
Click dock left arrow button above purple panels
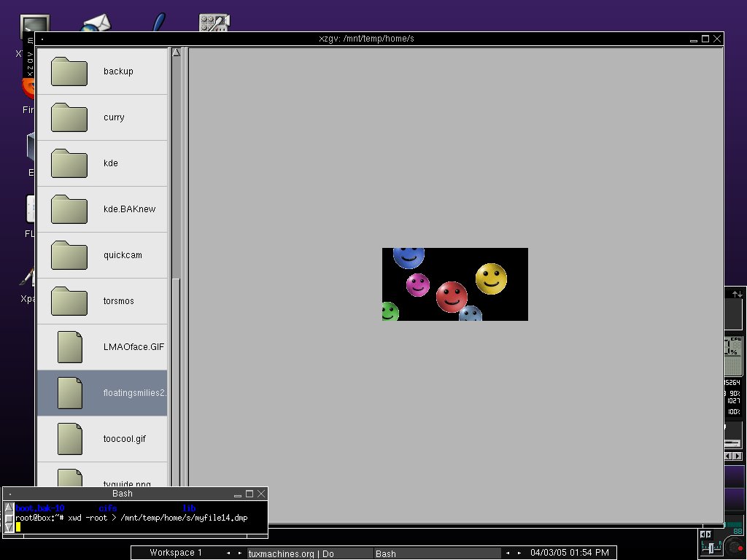(x=729, y=456)
